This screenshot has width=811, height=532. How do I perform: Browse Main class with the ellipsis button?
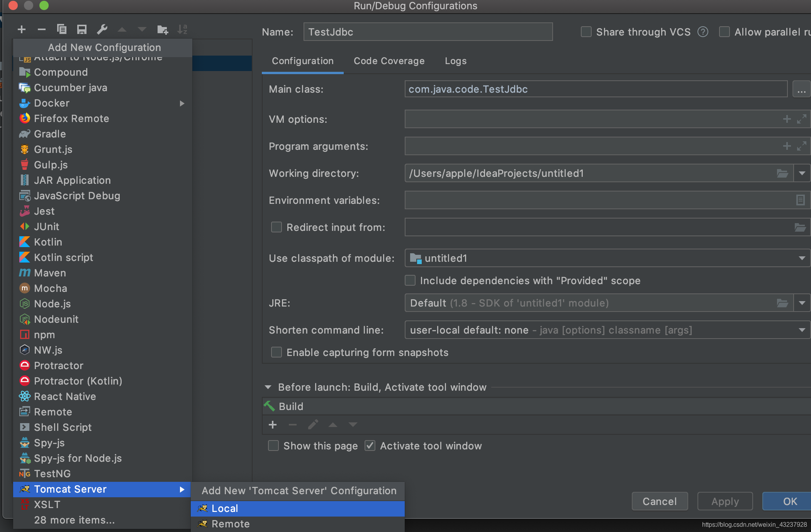tap(801, 89)
